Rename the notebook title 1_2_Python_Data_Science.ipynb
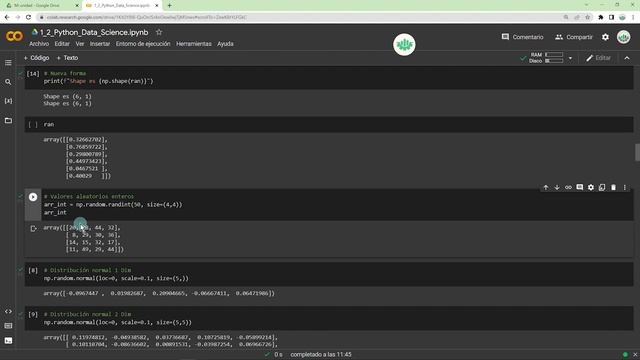 pos(94,32)
